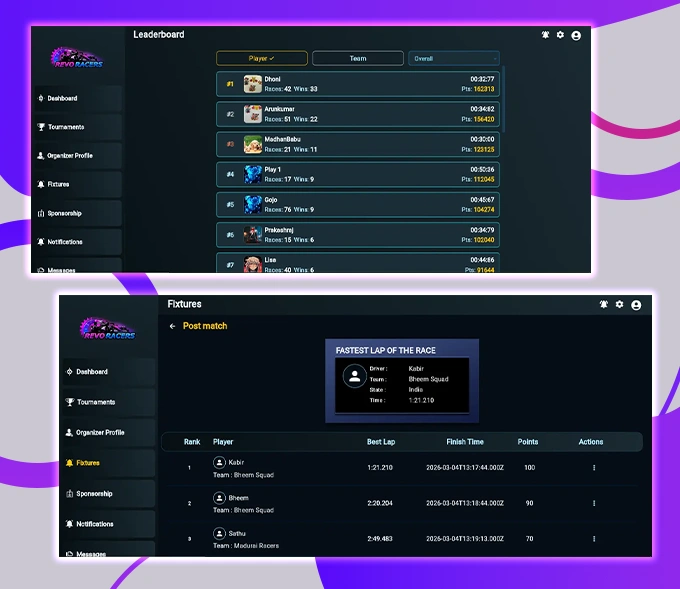This screenshot has width=680, height=589.
Task: Switch leaderboard to Team view
Action: (x=357, y=59)
